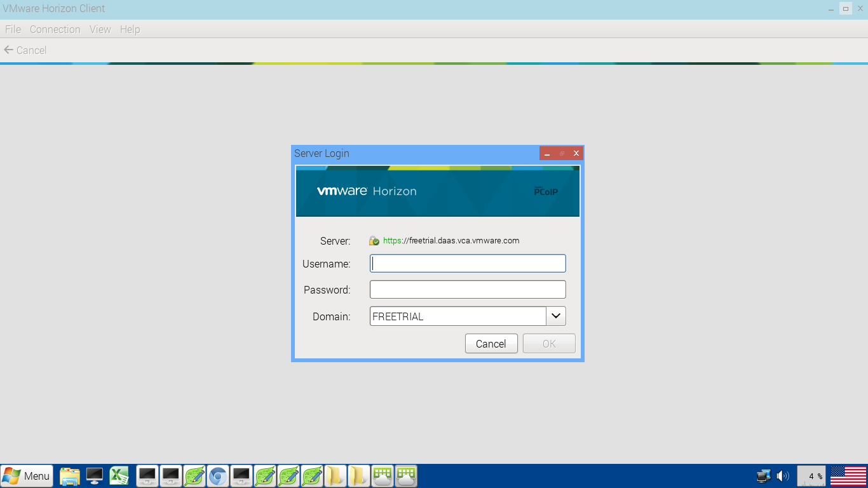
Task: Click the freetrial.daas.vca.vmware.com server URL
Action: coord(451,241)
